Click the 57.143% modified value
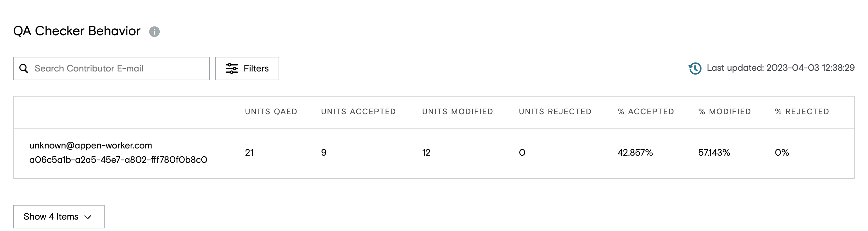The width and height of the screenshot is (868, 231). [x=714, y=153]
